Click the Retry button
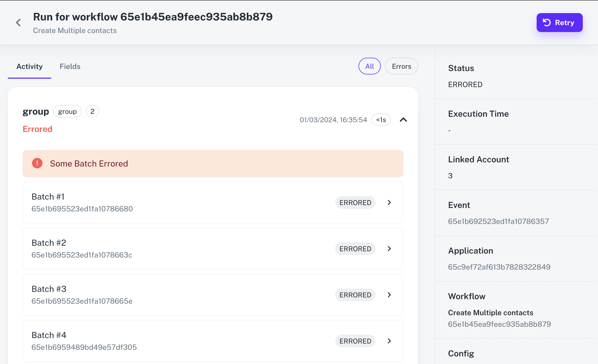The image size is (598, 364). click(x=559, y=22)
